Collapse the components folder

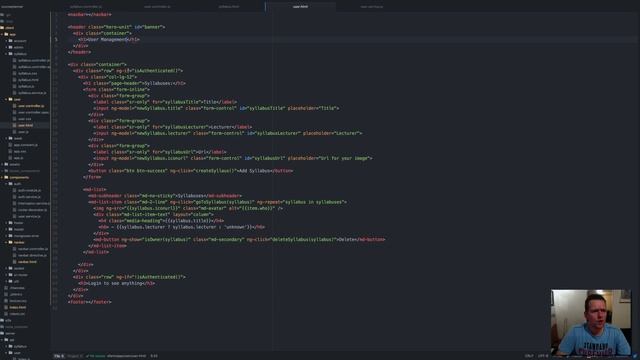coord(2,178)
